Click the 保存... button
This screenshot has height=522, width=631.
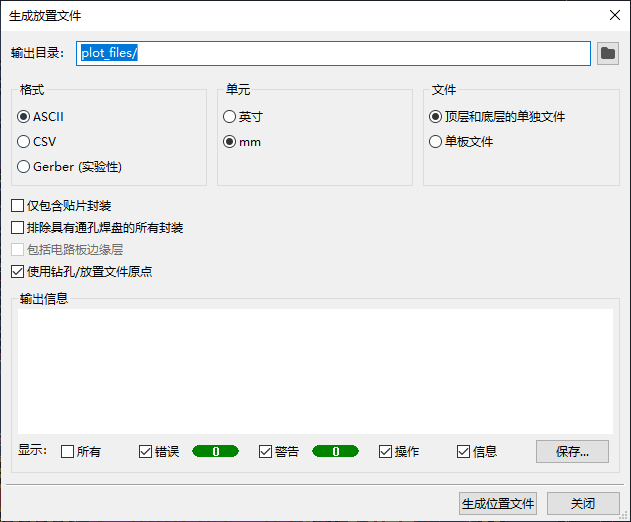point(572,451)
